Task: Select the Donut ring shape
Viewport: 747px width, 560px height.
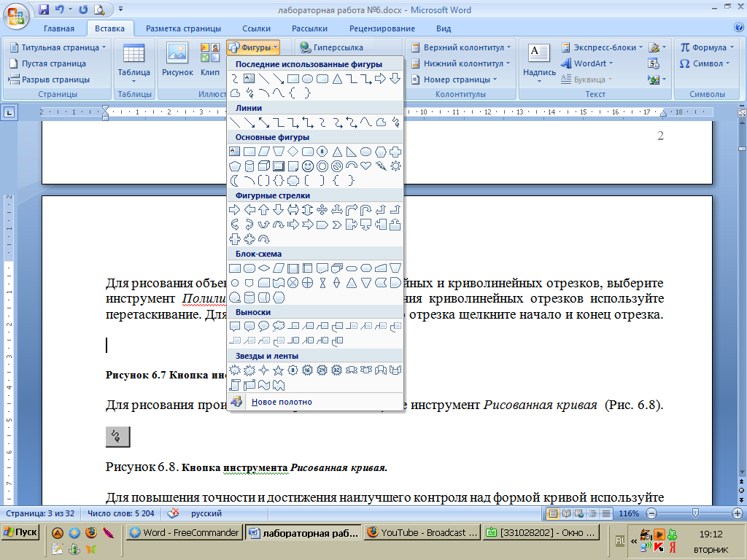Action: pyautogui.click(x=322, y=166)
